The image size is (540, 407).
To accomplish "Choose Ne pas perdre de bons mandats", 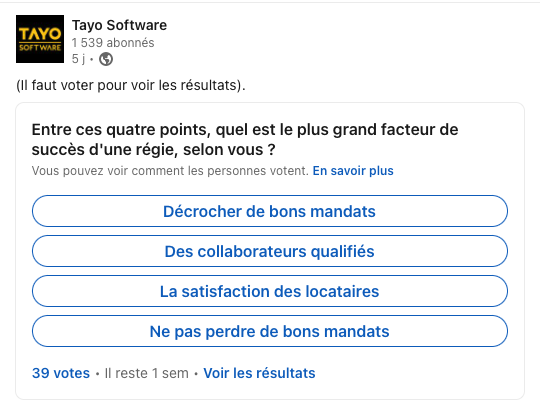I will tap(270, 331).
